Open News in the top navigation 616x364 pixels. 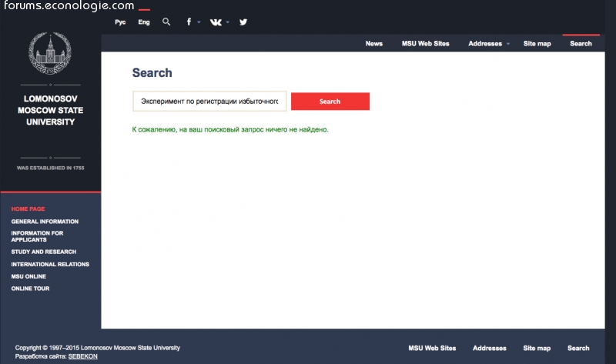pyautogui.click(x=373, y=44)
